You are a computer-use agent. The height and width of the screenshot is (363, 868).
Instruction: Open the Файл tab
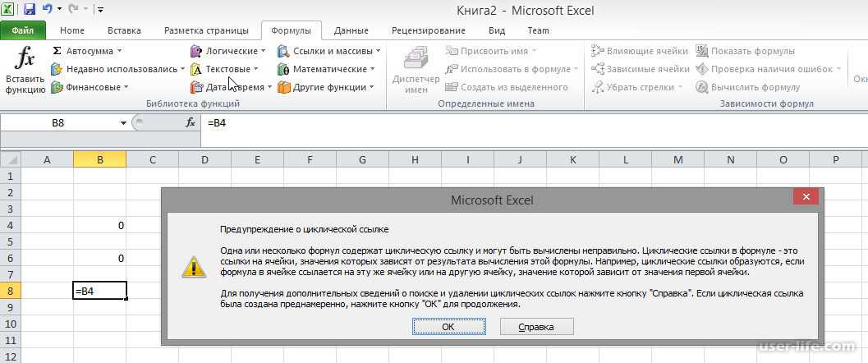pyautogui.click(x=23, y=31)
